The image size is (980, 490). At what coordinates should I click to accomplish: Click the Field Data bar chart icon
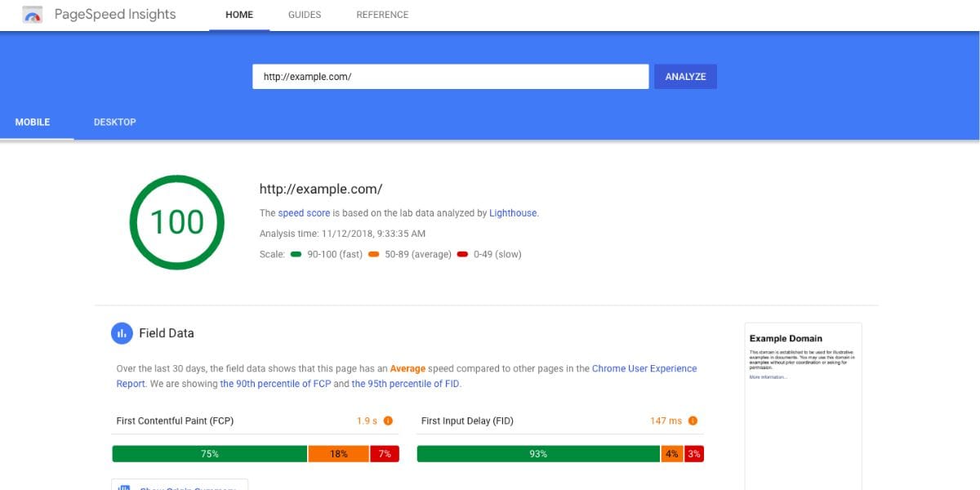tap(121, 333)
